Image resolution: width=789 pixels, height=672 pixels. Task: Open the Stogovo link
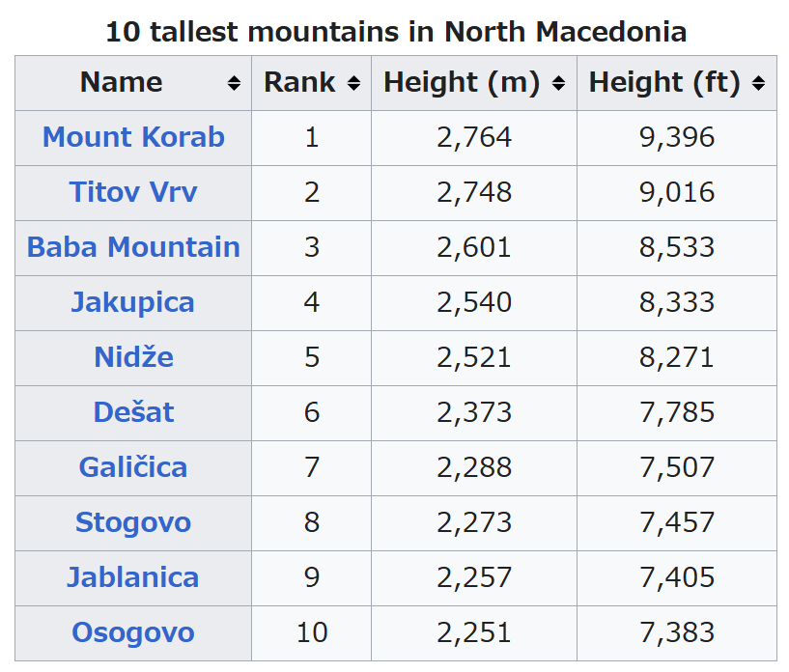(x=133, y=522)
